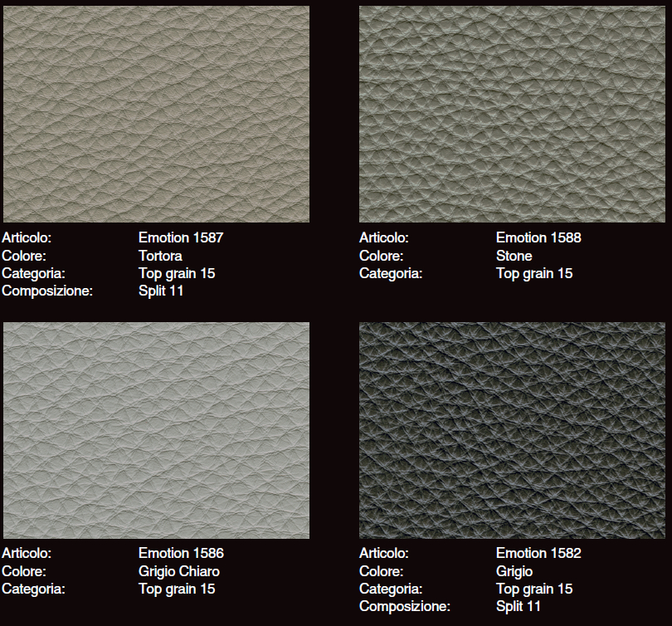Click the text 'Emotion 1582'
The width and height of the screenshot is (672, 626).
coord(538,553)
